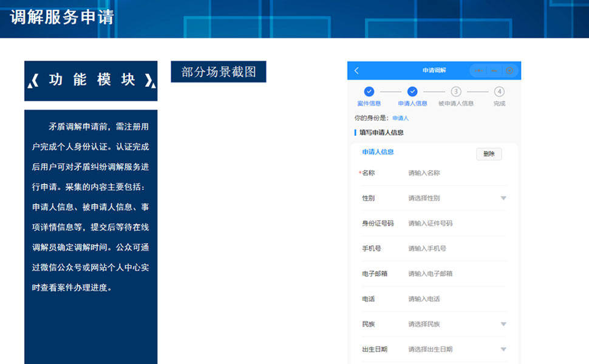
Task: Select the completed step circle above 申请人信息
Action: click(x=412, y=92)
